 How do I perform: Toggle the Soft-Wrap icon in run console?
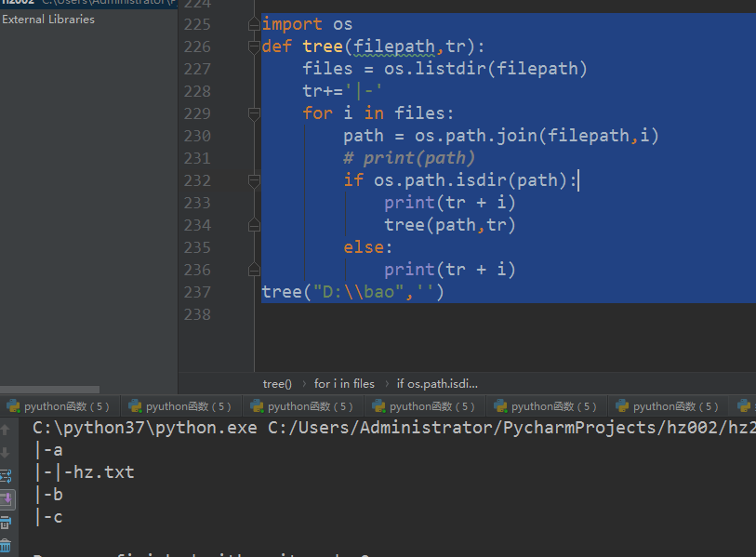coord(6,476)
